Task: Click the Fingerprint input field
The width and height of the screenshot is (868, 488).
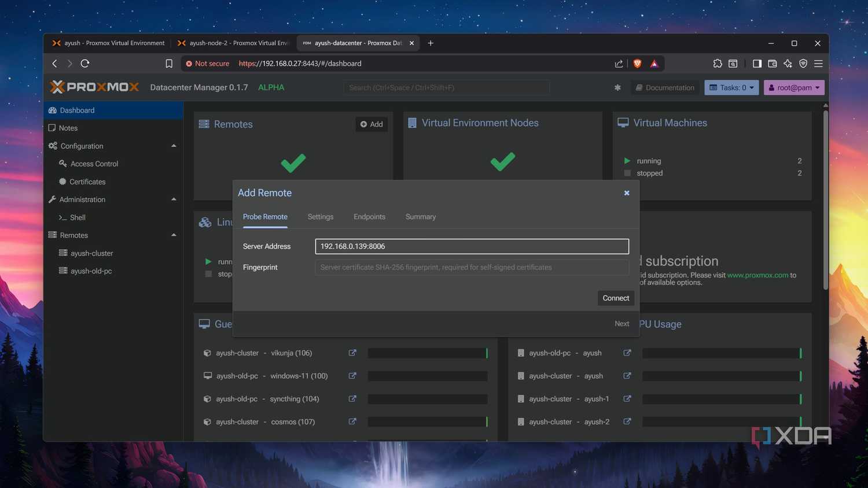Action: tap(472, 267)
